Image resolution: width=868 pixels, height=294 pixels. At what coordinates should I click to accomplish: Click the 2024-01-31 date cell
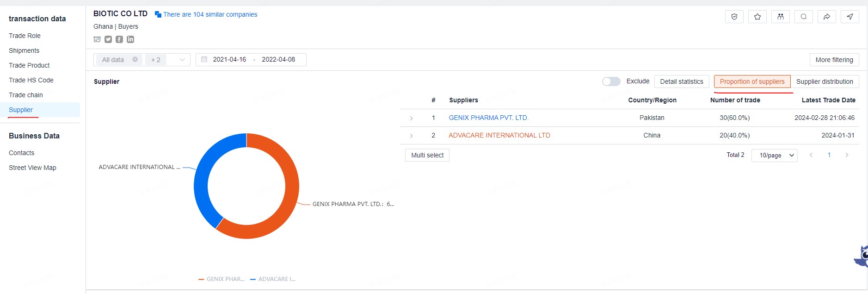pyautogui.click(x=838, y=135)
